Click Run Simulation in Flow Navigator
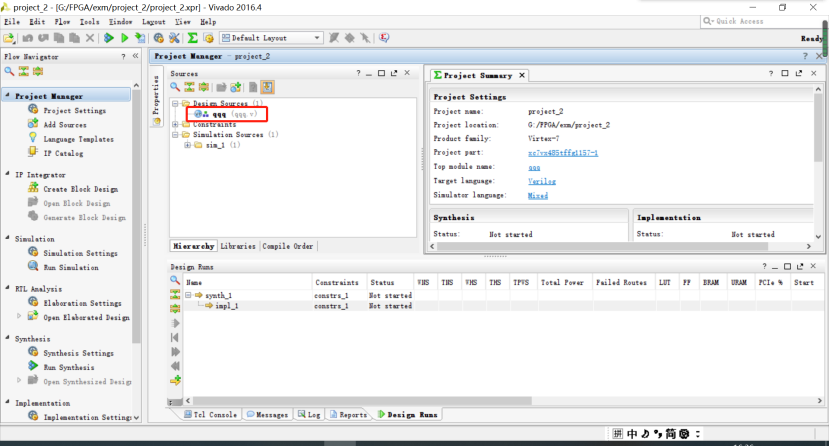830x446 pixels. (71, 267)
